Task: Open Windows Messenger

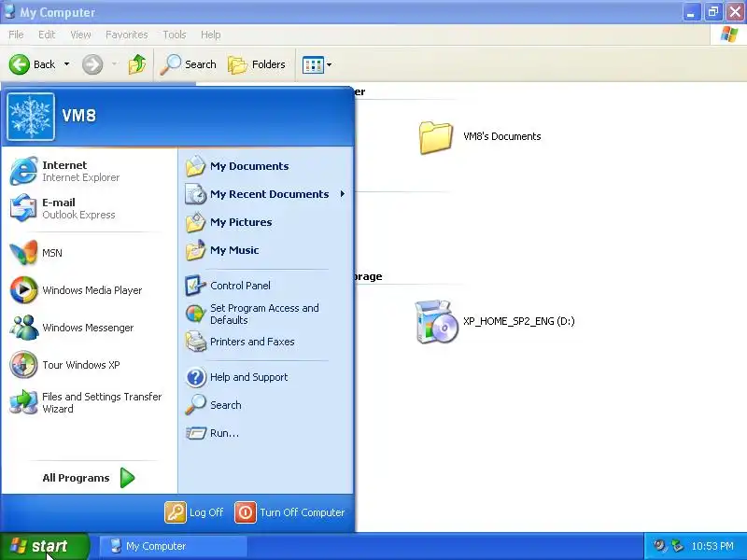Action: (x=89, y=328)
